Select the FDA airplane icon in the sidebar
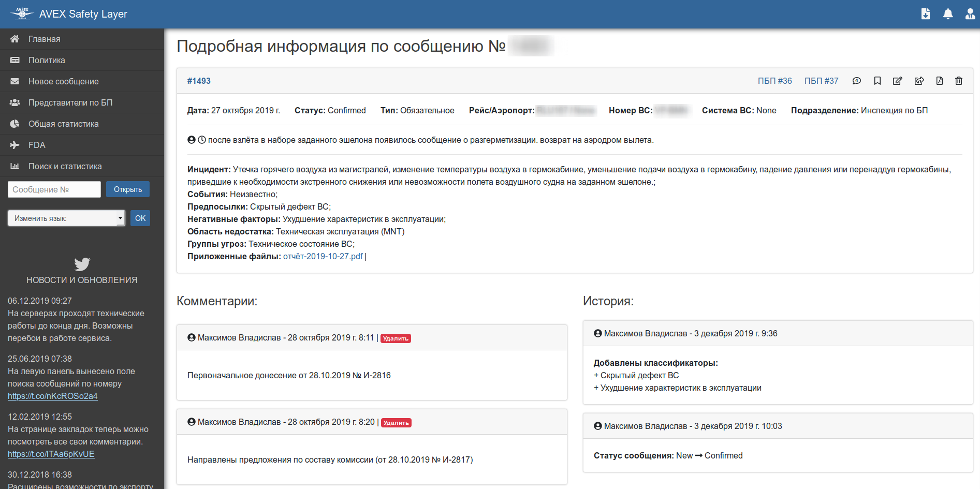 [x=15, y=145]
